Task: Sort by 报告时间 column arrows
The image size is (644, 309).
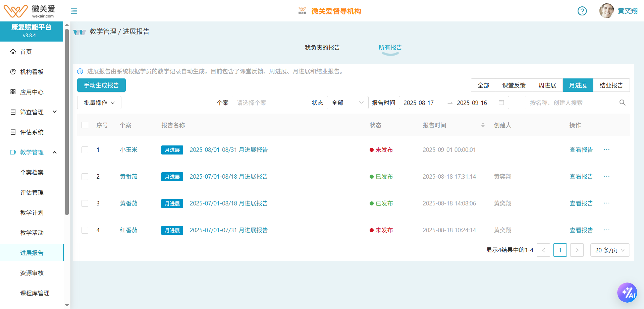Action: (x=483, y=125)
